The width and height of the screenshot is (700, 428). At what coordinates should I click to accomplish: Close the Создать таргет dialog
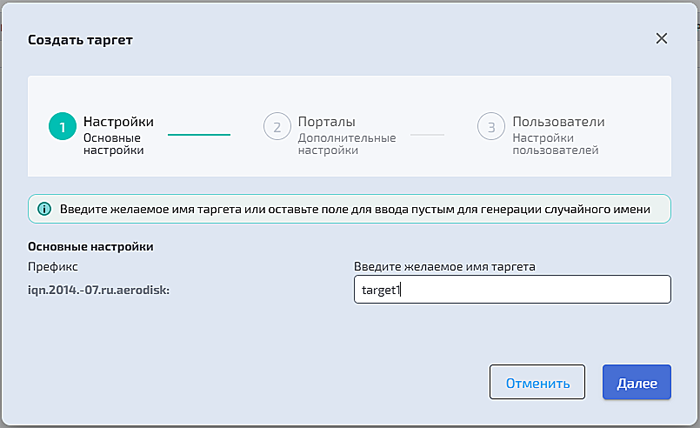coord(661,38)
